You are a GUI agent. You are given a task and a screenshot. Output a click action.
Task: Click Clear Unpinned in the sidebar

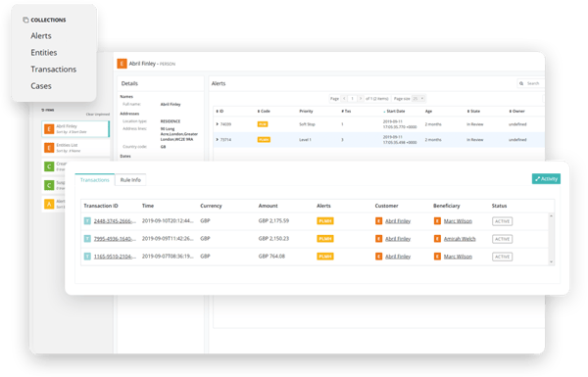[x=98, y=114]
